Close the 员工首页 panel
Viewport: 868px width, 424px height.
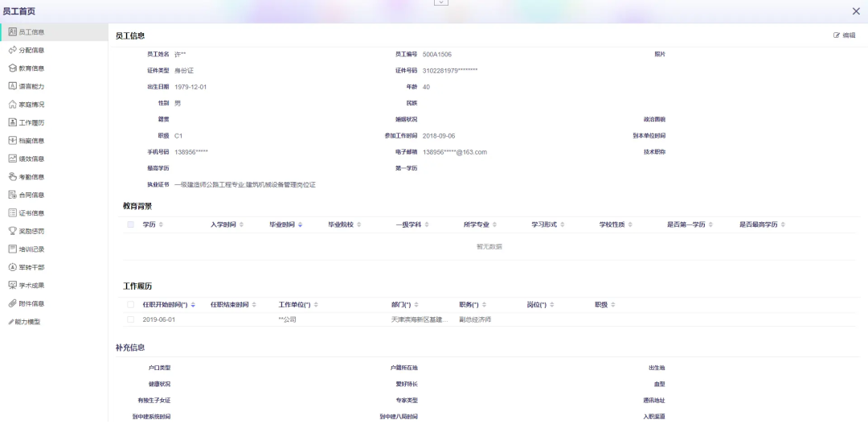(x=856, y=11)
